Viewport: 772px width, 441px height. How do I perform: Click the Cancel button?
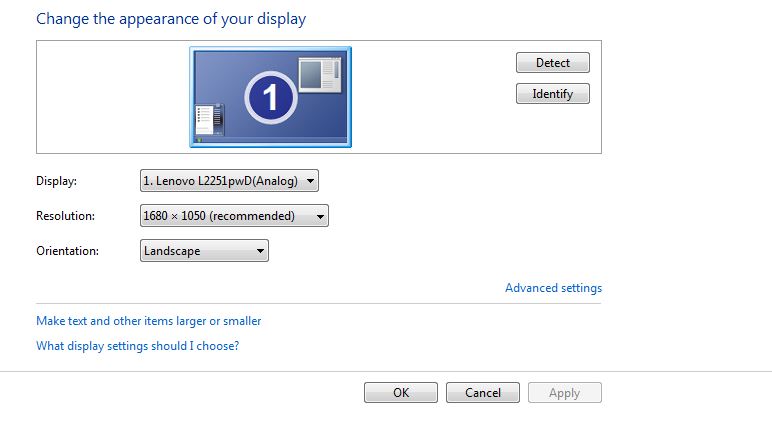(482, 393)
